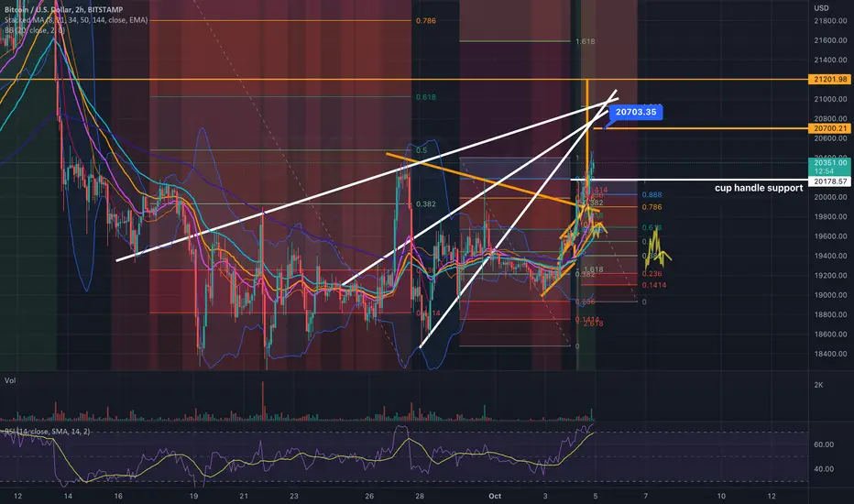The image size is (854, 504).
Task: Click the 7 date on time axis
Action: [x=645, y=496]
